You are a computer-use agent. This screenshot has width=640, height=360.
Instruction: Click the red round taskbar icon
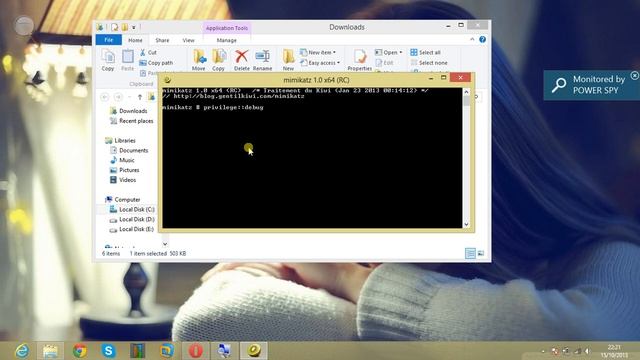coord(196,351)
